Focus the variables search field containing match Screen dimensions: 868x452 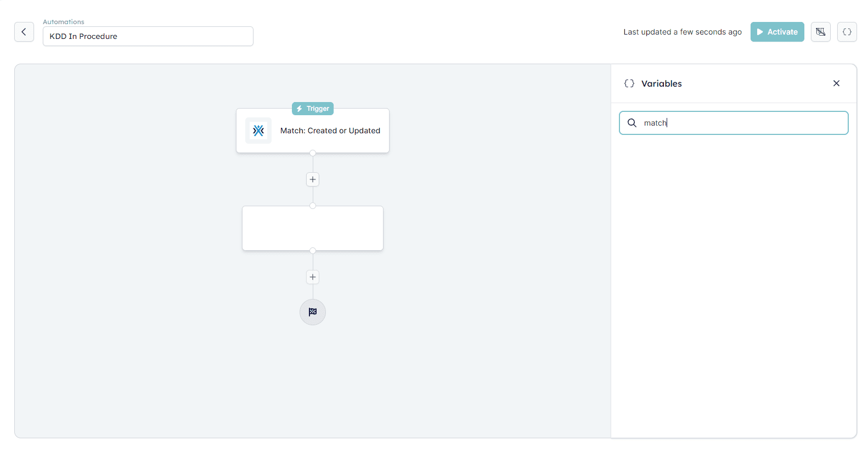point(734,123)
